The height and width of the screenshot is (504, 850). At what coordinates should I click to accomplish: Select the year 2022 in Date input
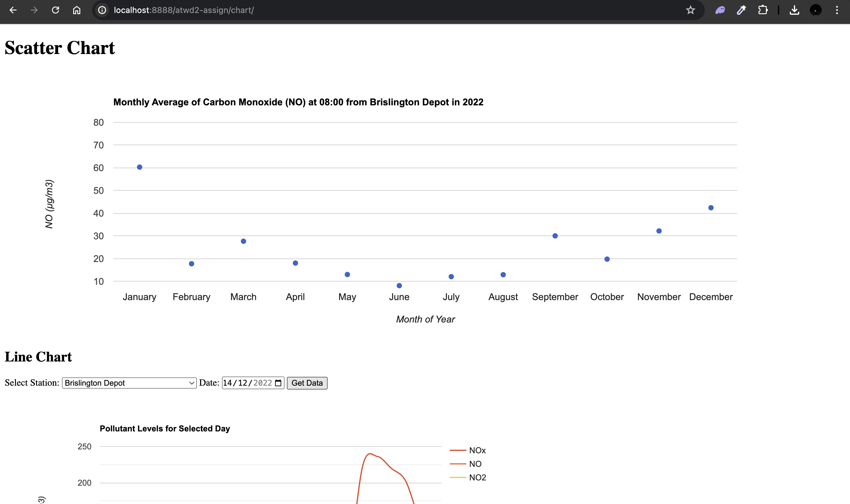262,383
